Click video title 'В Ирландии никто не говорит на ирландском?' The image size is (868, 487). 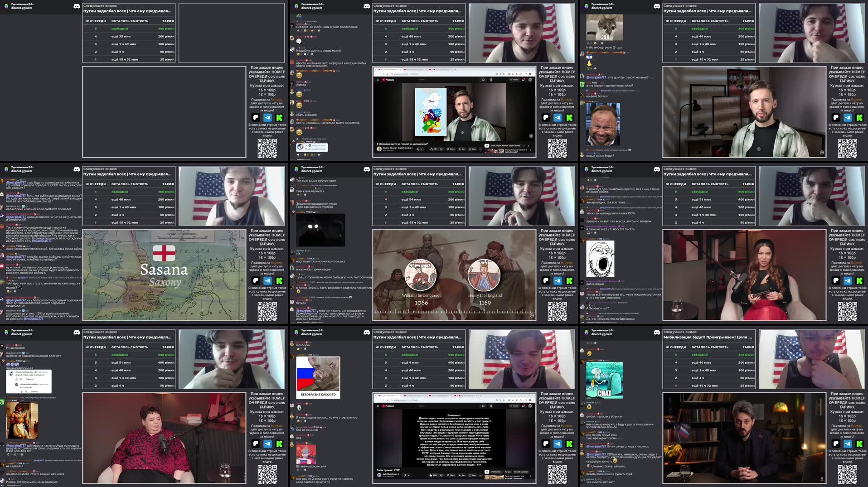coord(402,144)
